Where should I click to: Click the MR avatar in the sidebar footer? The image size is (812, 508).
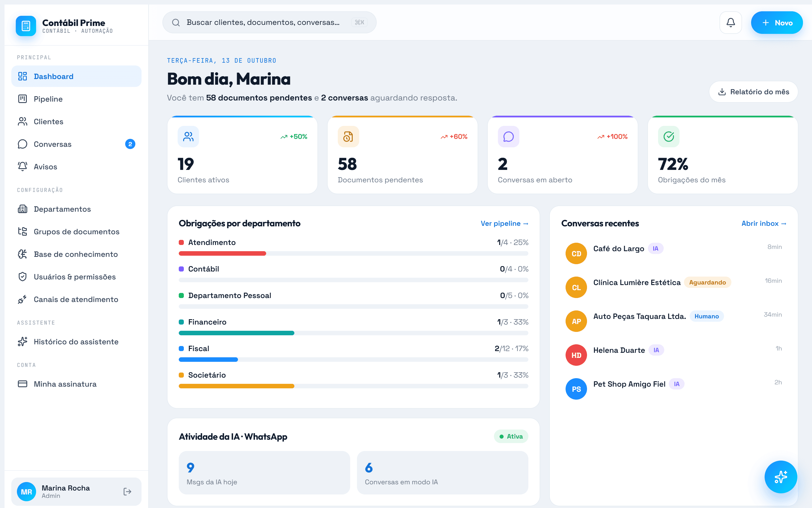(26, 492)
